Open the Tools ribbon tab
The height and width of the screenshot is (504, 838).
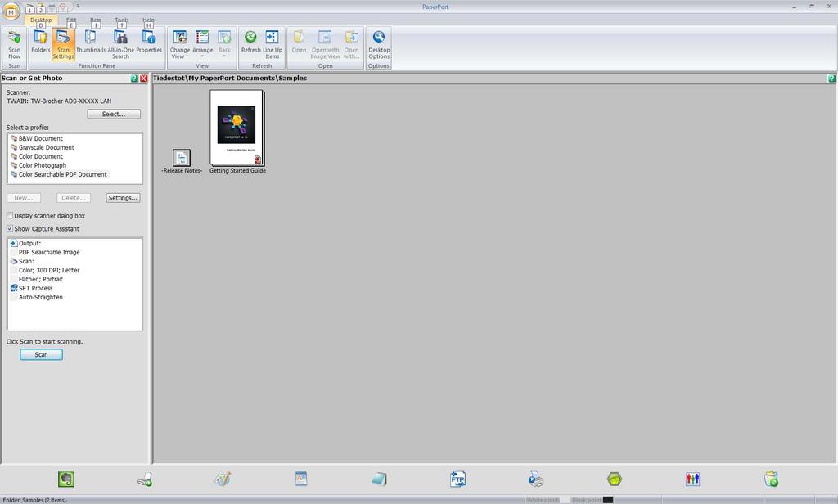tap(122, 20)
